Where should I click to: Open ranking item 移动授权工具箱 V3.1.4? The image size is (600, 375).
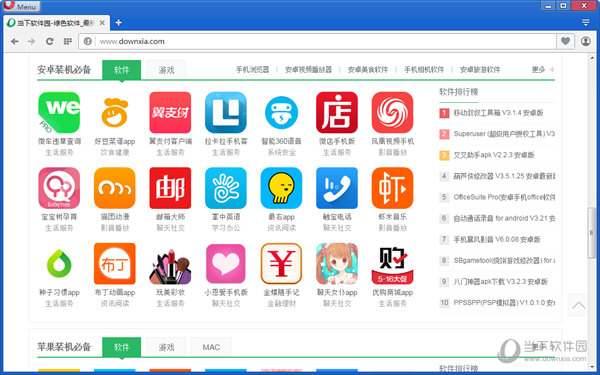498,113
